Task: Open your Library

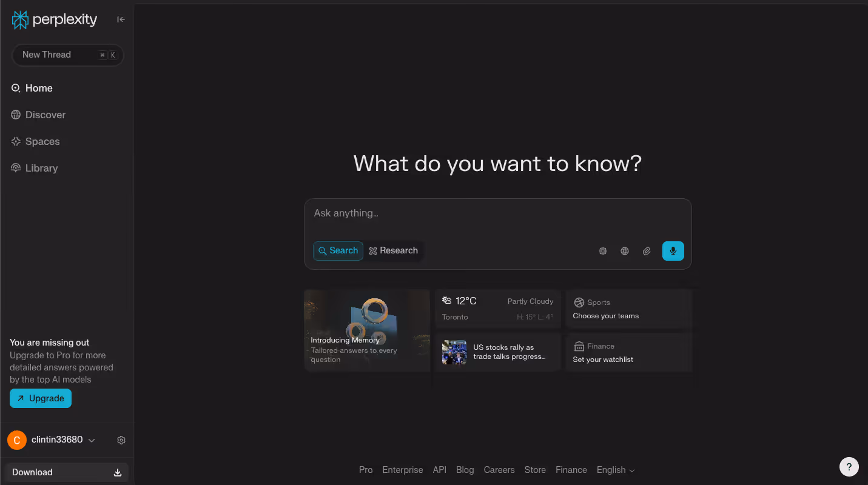Action: tap(41, 168)
